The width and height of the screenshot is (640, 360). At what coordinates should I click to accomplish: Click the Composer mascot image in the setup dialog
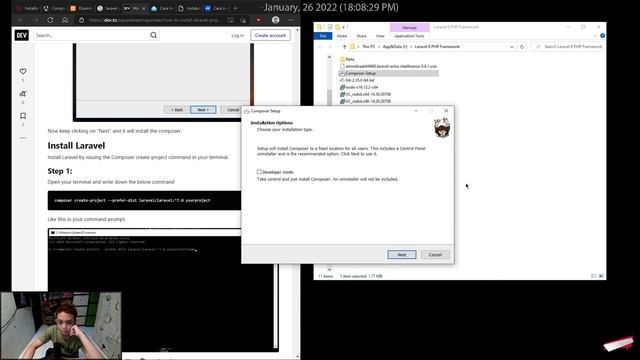pyautogui.click(x=442, y=128)
